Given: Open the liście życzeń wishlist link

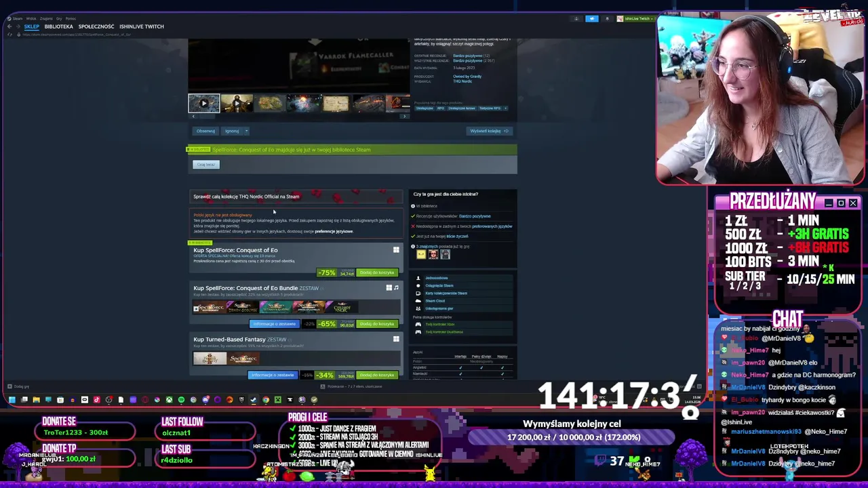Looking at the screenshot, I should (458, 237).
